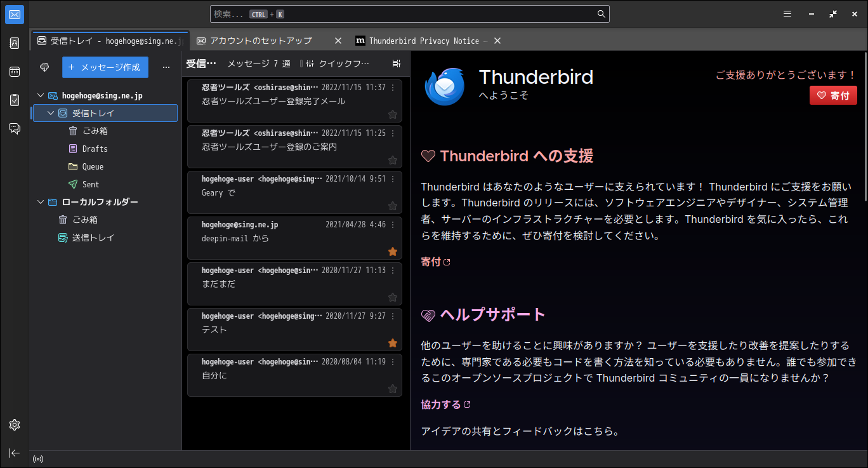The height and width of the screenshot is (468, 868).
Task: Click the メッセージ作成 compose button
Action: pyautogui.click(x=105, y=67)
